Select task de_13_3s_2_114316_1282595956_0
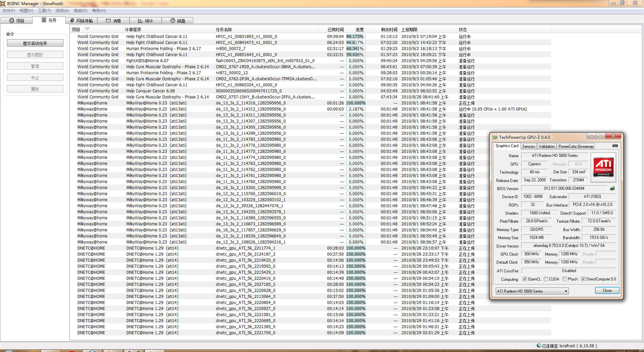Screen dimensions: 644x352 [251, 103]
